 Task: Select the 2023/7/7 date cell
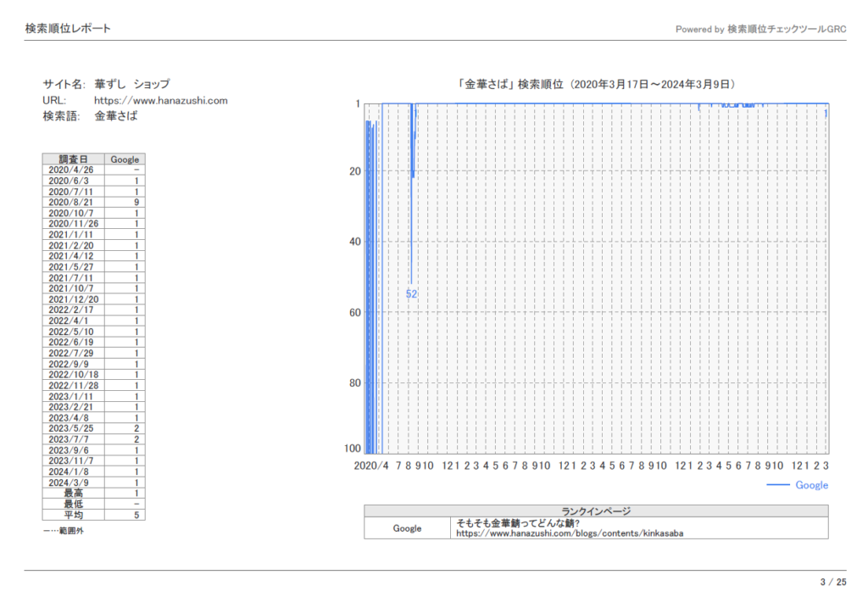click(x=73, y=440)
